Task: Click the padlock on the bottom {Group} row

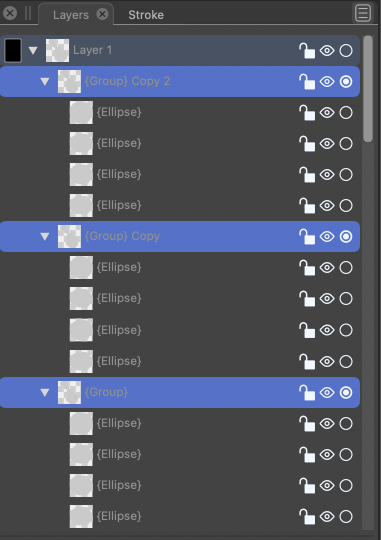Action: pyautogui.click(x=307, y=393)
